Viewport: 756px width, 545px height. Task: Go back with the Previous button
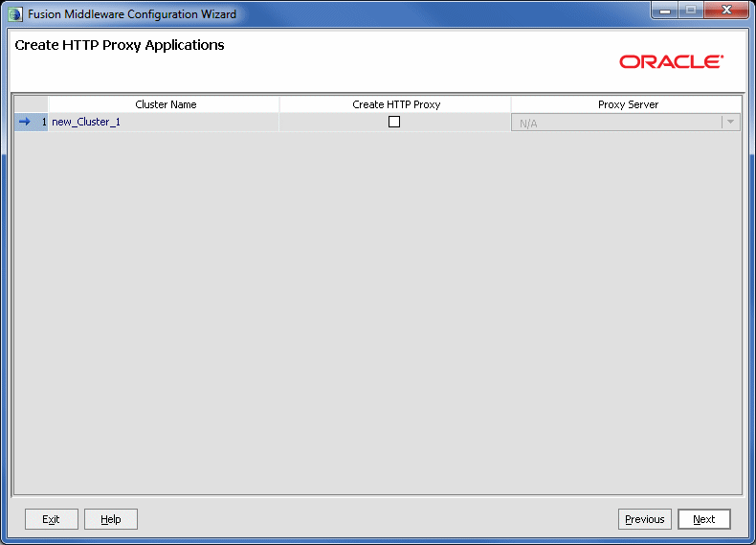[x=645, y=519]
